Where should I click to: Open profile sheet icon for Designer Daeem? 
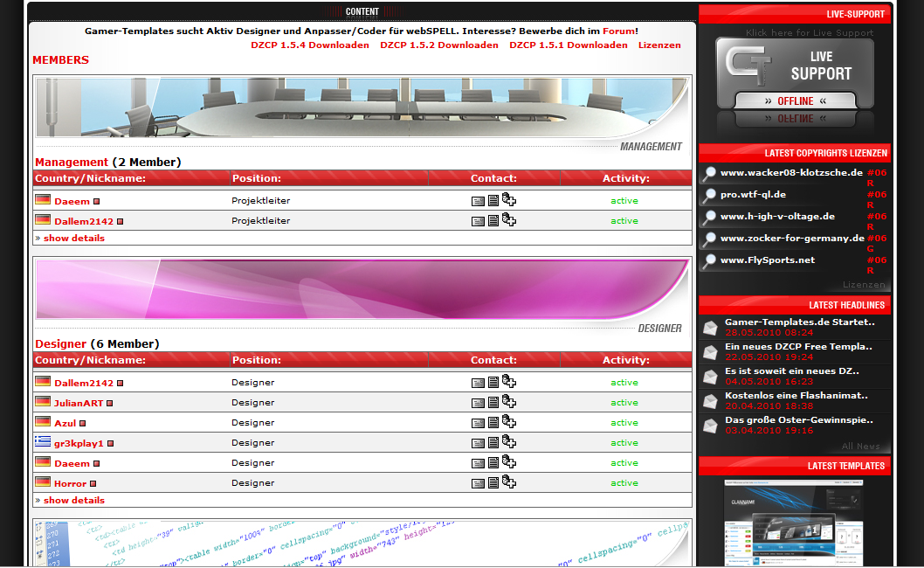click(493, 462)
